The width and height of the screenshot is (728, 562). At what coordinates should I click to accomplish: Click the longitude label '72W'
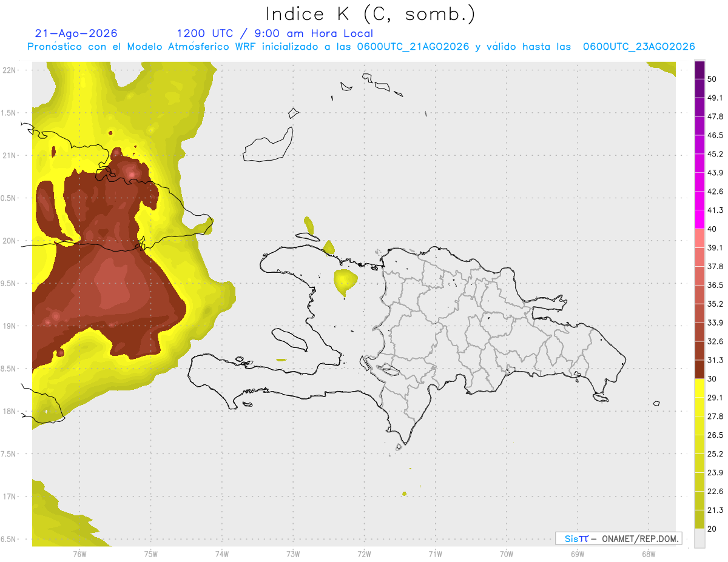coord(364,554)
